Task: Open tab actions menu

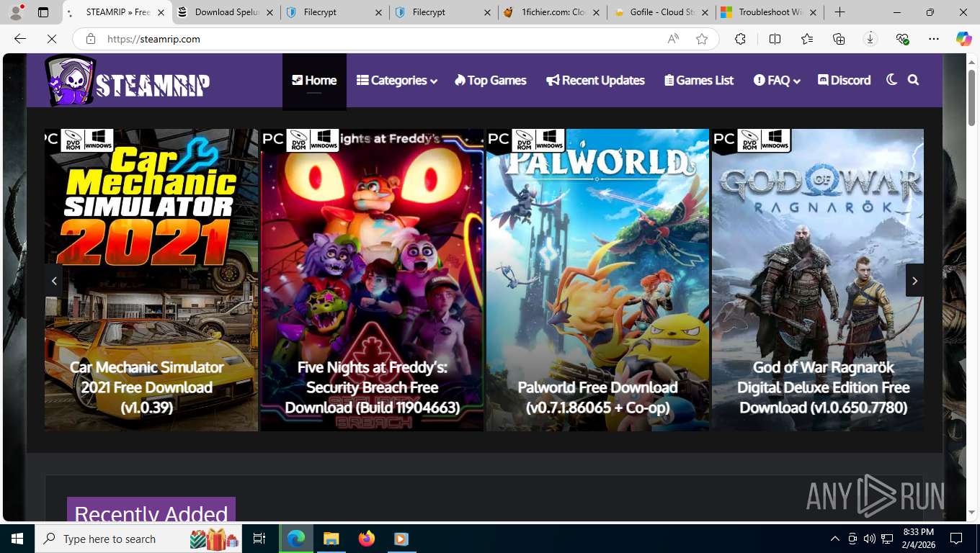Action: (x=43, y=12)
